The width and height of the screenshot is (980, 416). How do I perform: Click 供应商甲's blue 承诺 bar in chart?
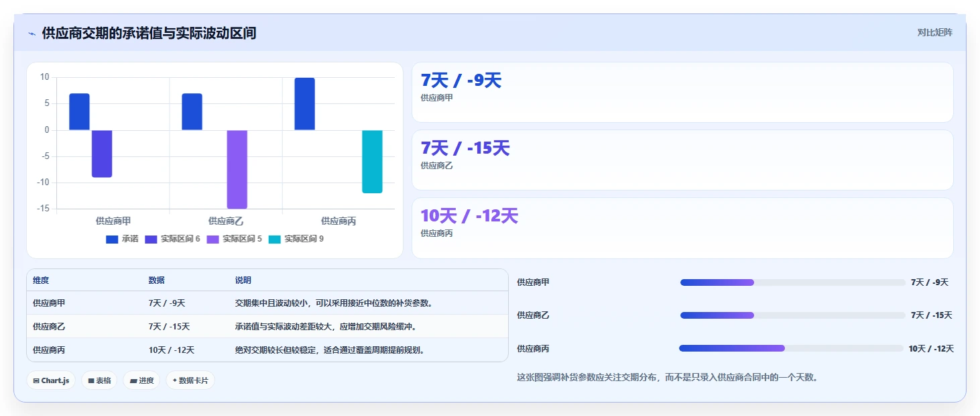tap(79, 111)
